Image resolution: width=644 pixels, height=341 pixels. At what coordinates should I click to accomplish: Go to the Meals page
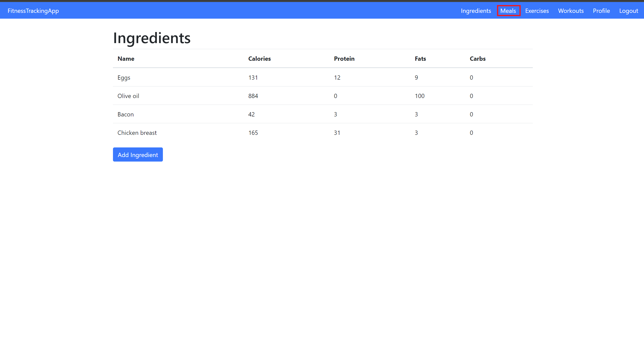508,11
